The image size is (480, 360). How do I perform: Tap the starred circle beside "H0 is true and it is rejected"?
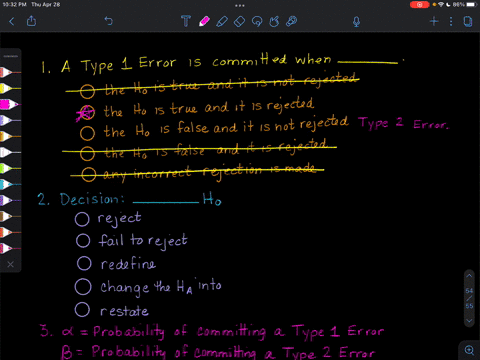click(x=86, y=113)
